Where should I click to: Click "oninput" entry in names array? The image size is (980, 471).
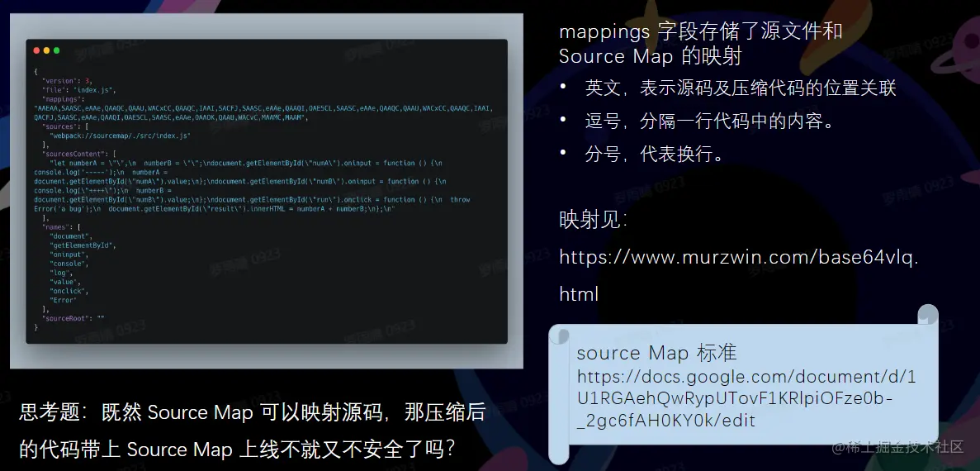tap(69, 255)
